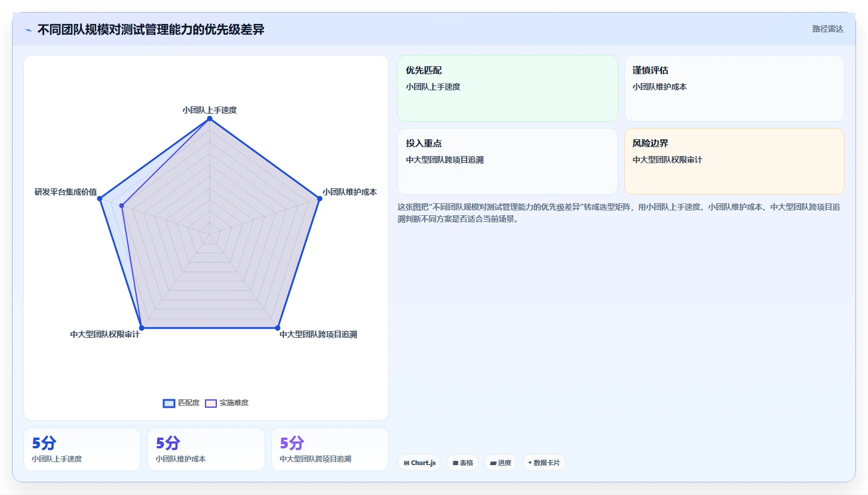Click the 路径雷达 label in header
The width and height of the screenshot is (868, 495).
[827, 29]
